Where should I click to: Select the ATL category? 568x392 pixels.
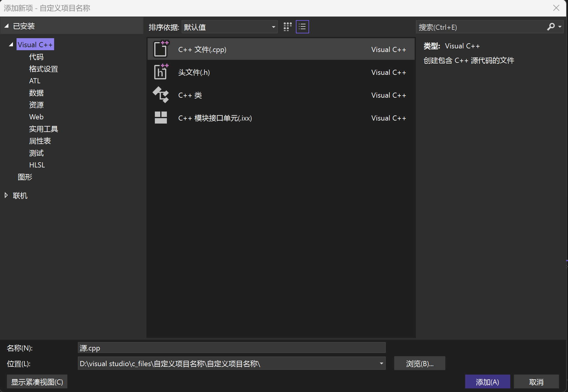tap(35, 81)
